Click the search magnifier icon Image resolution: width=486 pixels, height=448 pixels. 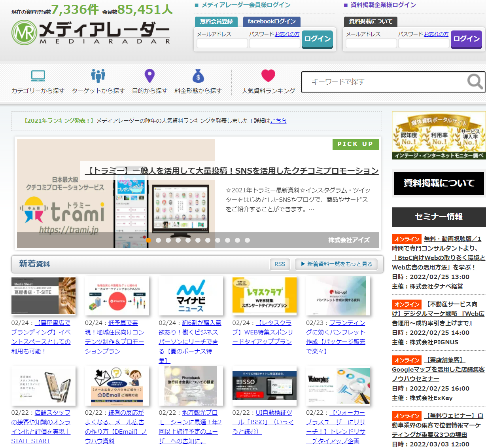[475, 82]
